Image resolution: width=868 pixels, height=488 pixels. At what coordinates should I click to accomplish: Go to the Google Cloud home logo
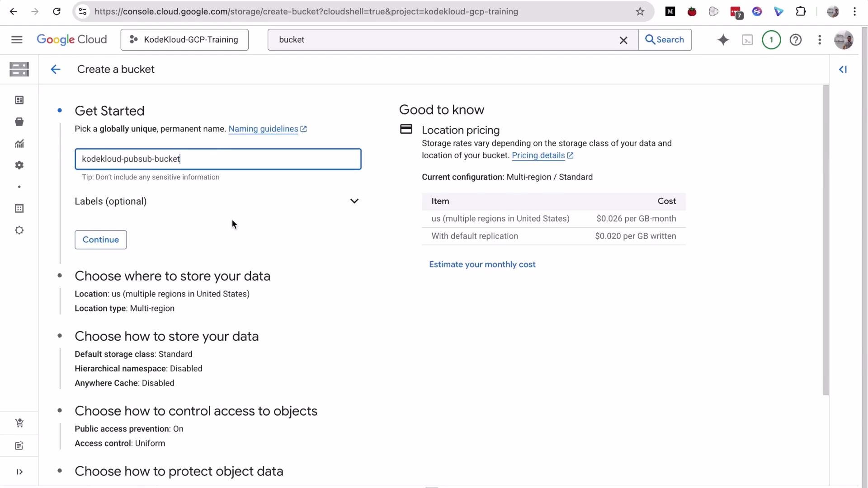(72, 40)
